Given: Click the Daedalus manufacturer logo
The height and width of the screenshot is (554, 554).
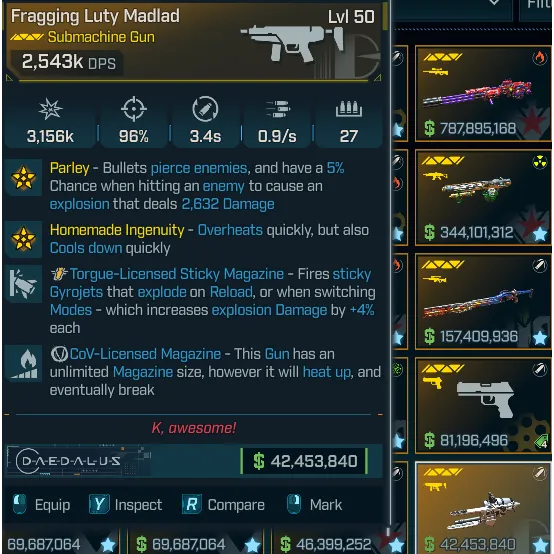Looking at the screenshot, I should 68,461.
